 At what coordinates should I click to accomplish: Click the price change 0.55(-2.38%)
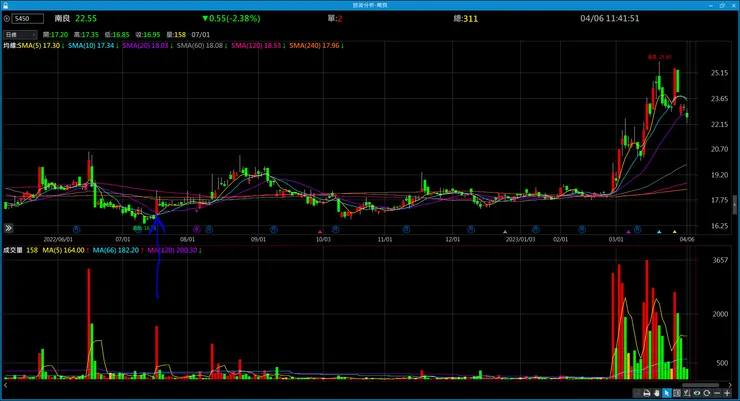click(x=231, y=18)
